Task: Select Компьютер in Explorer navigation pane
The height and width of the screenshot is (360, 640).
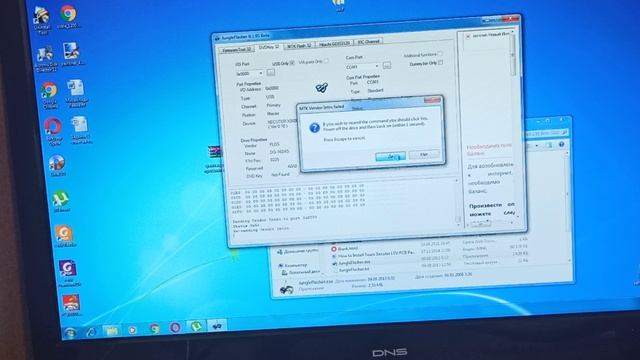Action: (293, 265)
